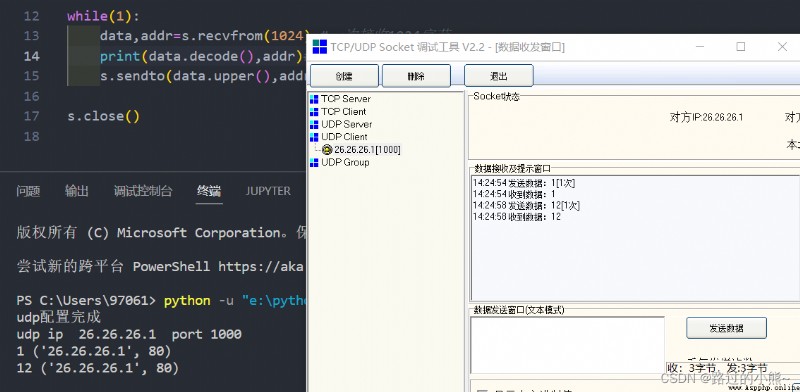Open the 26.26.26.1[1000] UDP client entry
The image size is (800, 392).
coord(367,150)
